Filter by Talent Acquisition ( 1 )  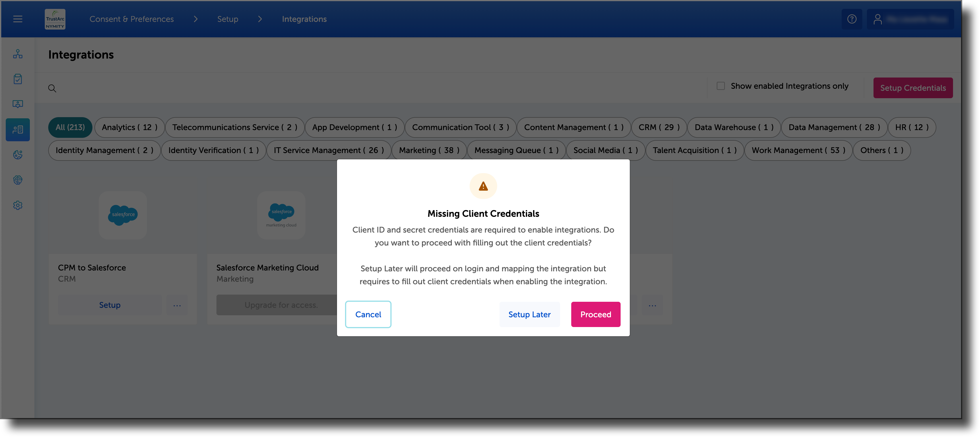[x=695, y=150]
